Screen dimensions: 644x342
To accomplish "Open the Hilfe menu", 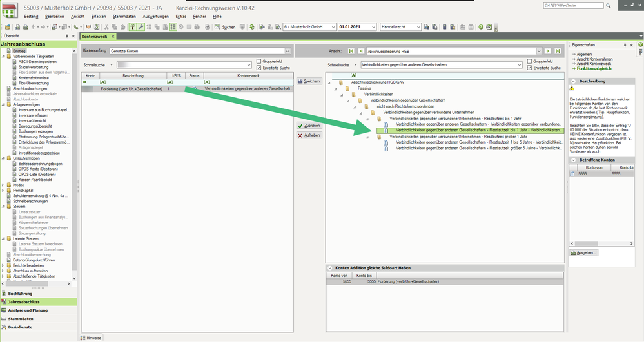I will click(x=217, y=16).
